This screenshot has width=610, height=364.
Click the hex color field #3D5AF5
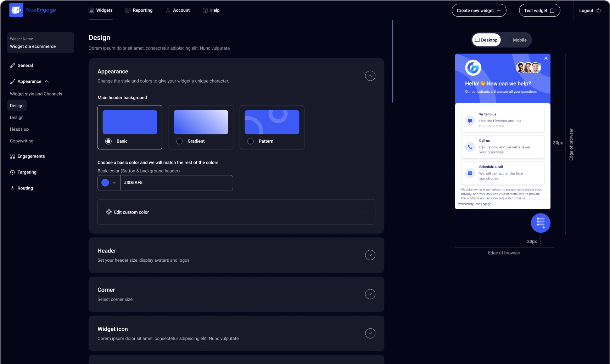(x=177, y=183)
